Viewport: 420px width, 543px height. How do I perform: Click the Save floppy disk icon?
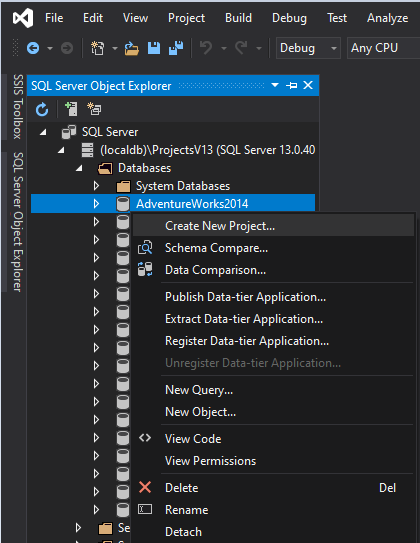(154, 48)
